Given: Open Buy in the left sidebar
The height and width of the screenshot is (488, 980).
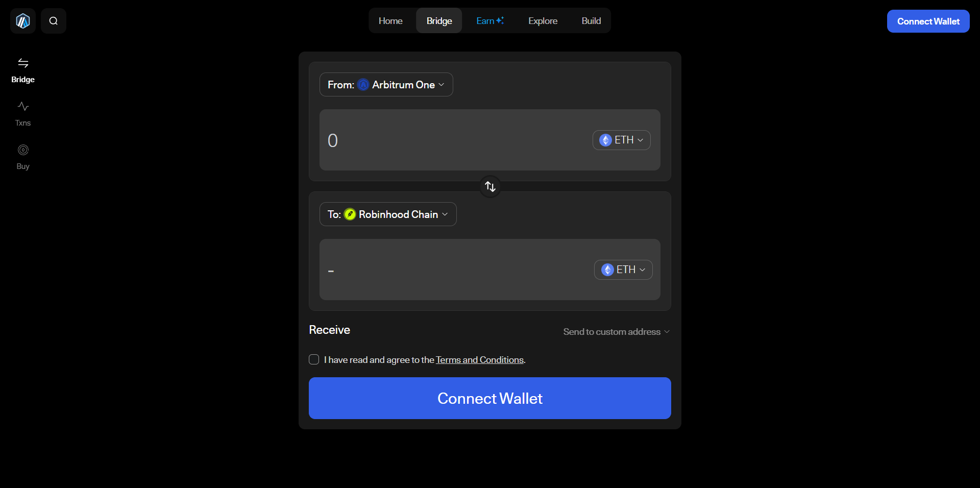Looking at the screenshot, I should click(x=23, y=157).
